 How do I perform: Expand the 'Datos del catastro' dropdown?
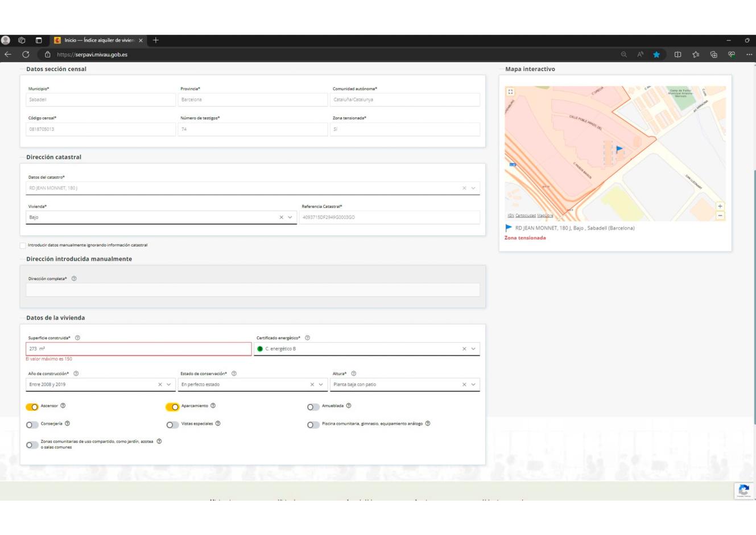coord(473,188)
